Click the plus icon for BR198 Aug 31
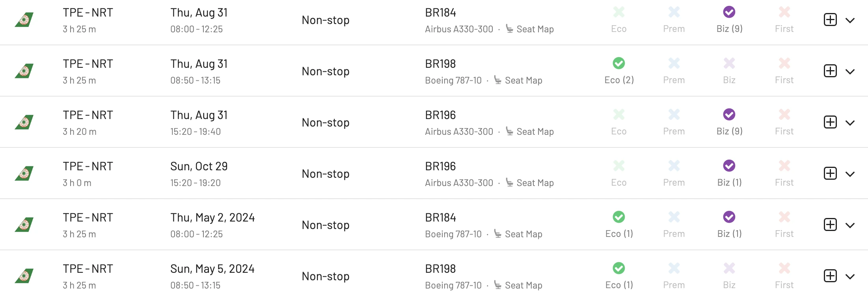This screenshot has height=298, width=868. tap(830, 71)
